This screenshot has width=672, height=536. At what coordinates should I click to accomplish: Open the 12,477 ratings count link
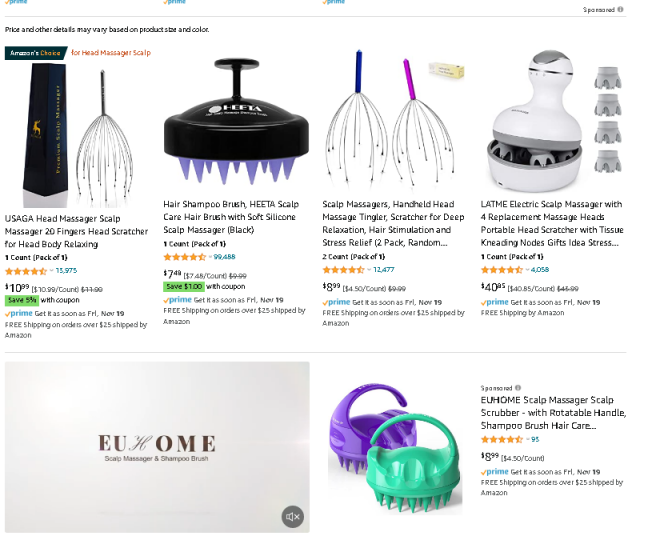[384, 269]
